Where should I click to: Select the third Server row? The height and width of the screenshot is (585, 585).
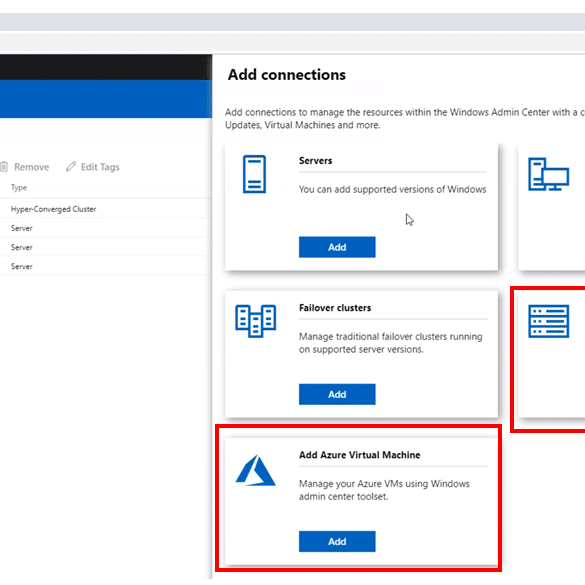[106, 266]
